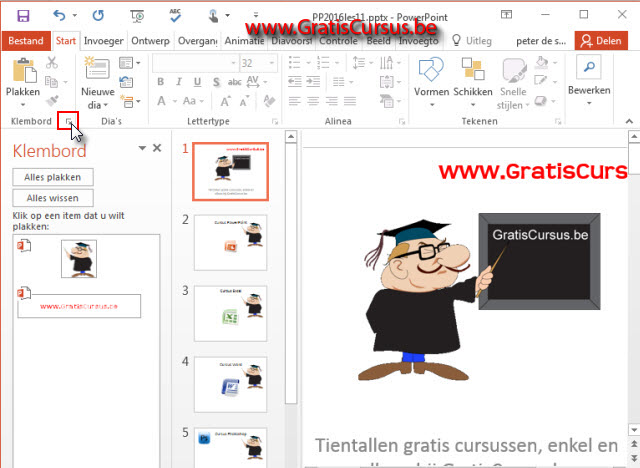
Task: Open the Alinea dialog launcher
Action: click(402, 122)
